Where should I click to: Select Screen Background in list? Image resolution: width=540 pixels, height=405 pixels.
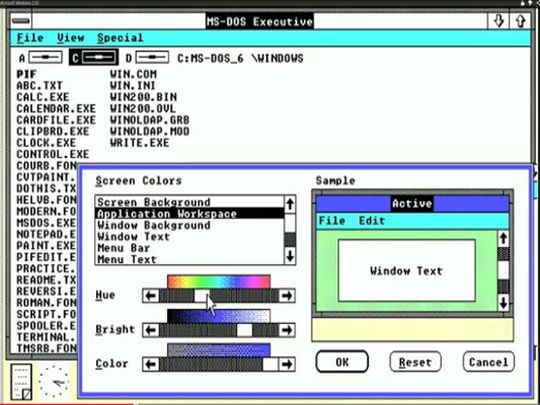189,202
